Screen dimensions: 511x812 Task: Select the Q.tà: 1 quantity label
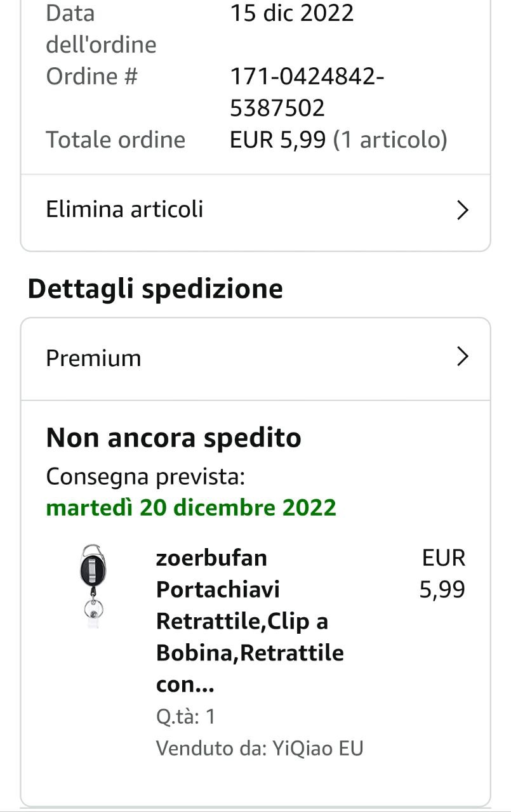(186, 716)
